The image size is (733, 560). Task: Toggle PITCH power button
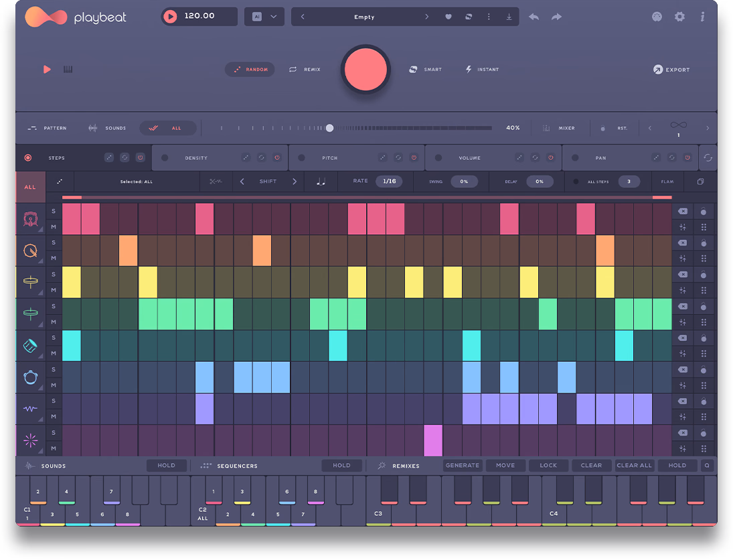[414, 157]
